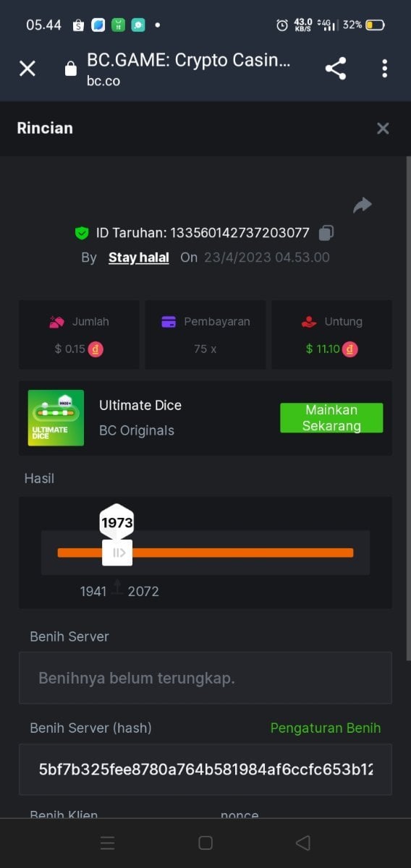Image resolution: width=411 pixels, height=868 pixels.
Task: Click the share arrow above bet ID
Action: (363, 205)
